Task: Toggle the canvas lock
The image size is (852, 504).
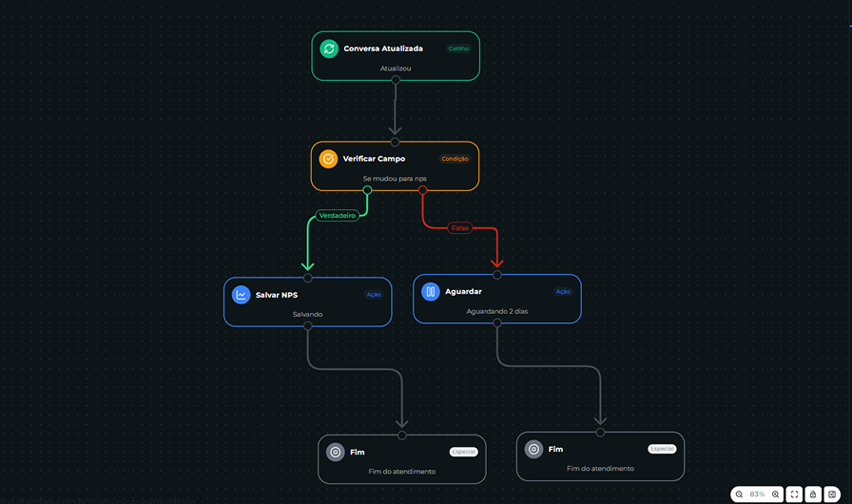Action: point(813,494)
